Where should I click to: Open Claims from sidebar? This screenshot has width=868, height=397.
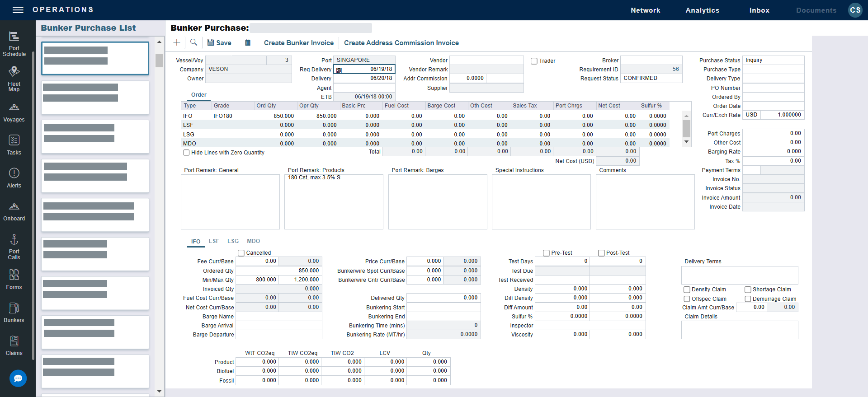pos(14,346)
